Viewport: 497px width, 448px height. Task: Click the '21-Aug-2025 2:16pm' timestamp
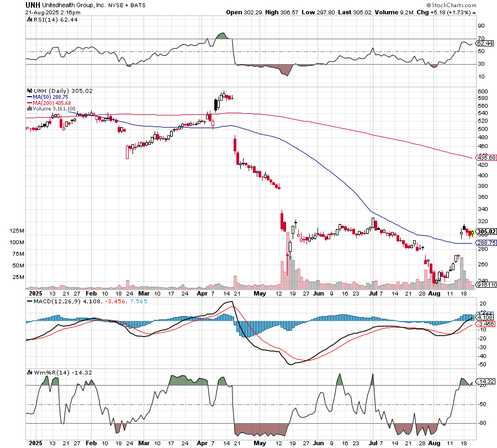click(53, 13)
